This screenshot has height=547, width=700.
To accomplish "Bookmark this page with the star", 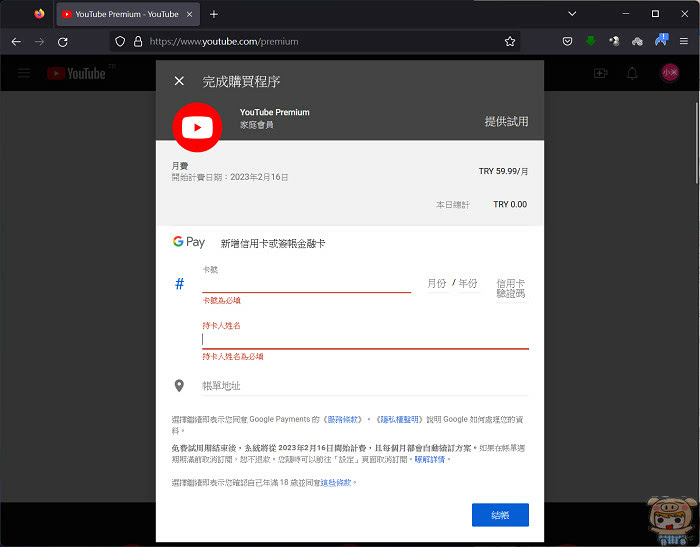I will [x=510, y=42].
